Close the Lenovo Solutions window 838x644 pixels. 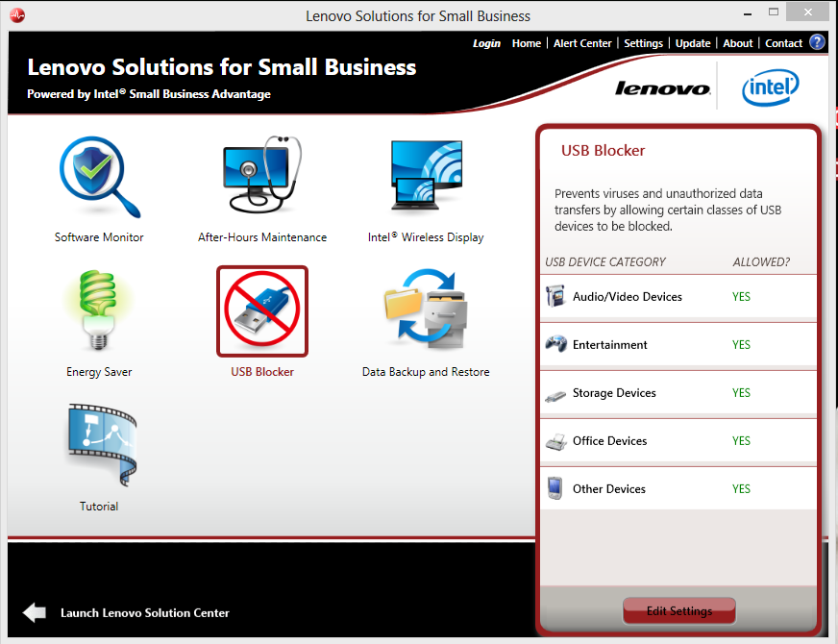[807, 12]
